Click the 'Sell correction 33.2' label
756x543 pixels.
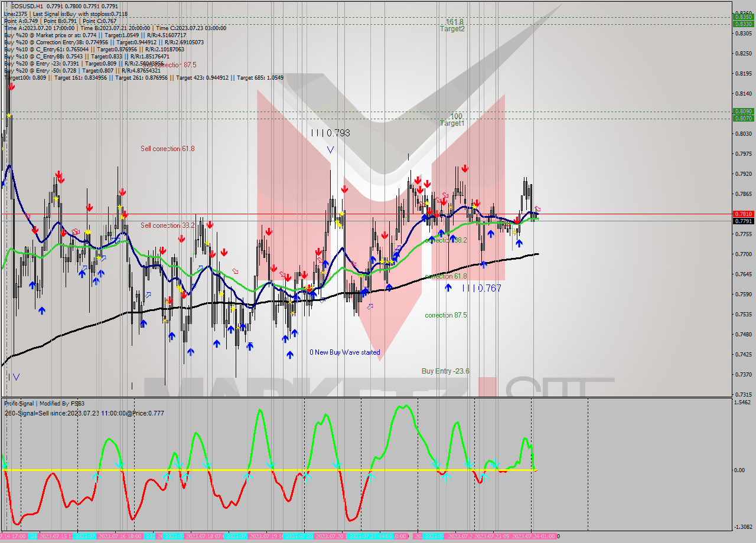tap(168, 225)
